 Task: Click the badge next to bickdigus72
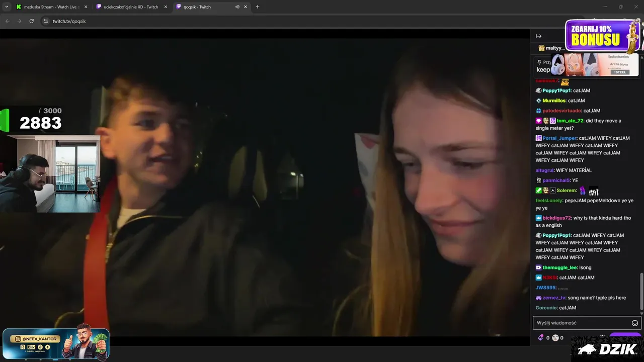[x=538, y=218]
